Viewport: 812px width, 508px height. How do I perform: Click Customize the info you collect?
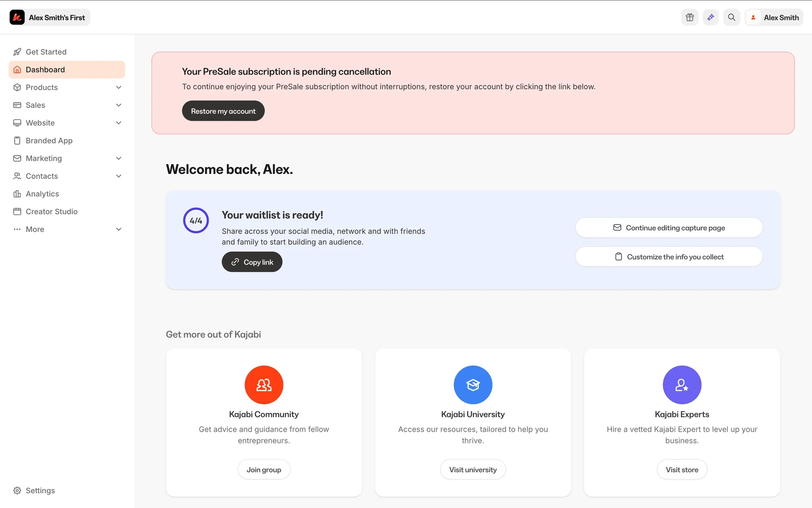(x=669, y=257)
